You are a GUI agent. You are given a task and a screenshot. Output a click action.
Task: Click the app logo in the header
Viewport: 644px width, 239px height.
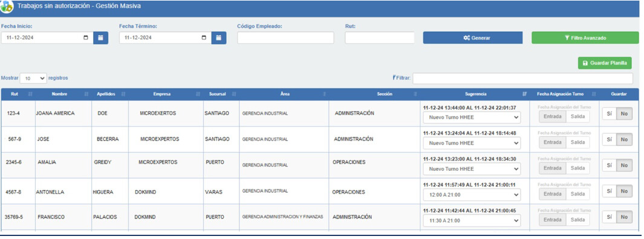[x=7, y=7]
